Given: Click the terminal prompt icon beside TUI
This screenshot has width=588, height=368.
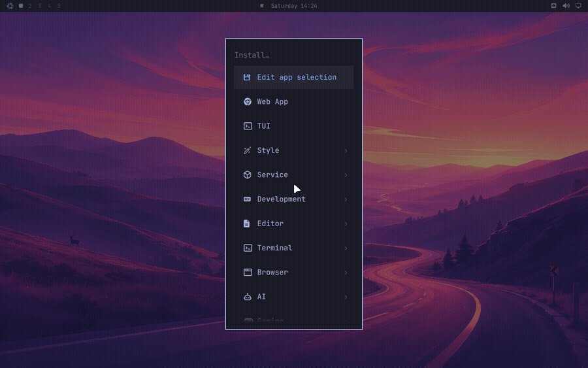Looking at the screenshot, I should pyautogui.click(x=248, y=126).
